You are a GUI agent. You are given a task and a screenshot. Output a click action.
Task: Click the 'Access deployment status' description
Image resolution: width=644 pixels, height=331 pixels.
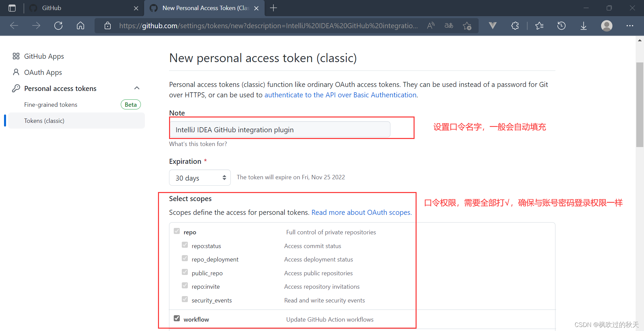pos(319,259)
